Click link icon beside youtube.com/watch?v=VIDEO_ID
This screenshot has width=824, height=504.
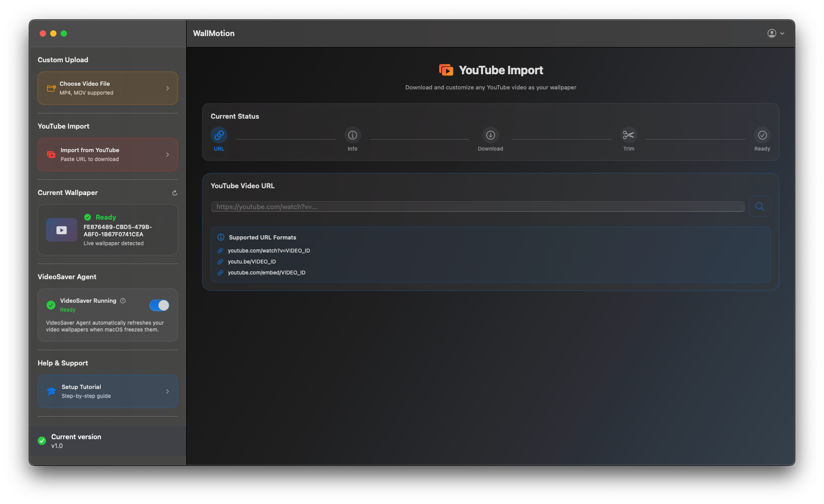click(221, 251)
